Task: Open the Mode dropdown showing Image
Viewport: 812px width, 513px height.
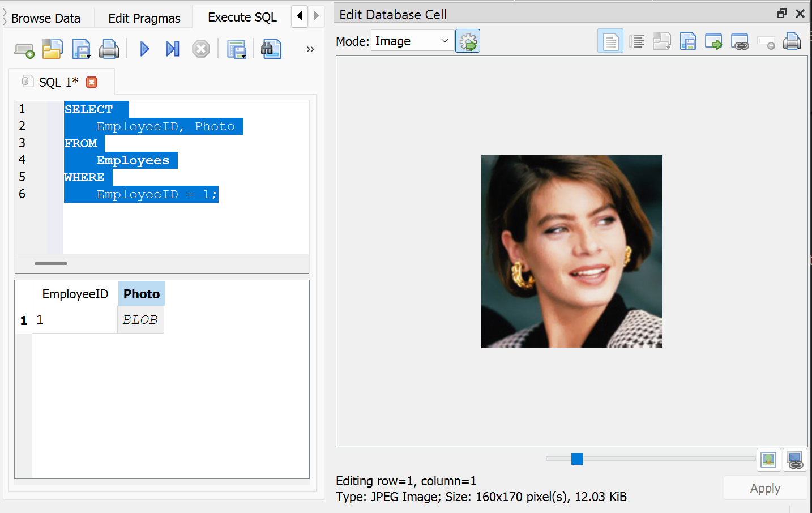Action: (x=412, y=41)
